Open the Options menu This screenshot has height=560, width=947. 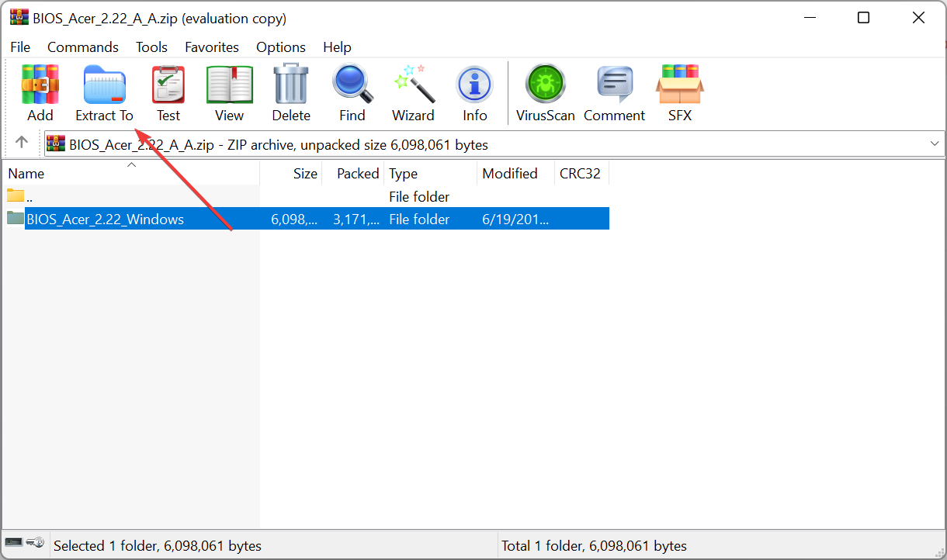click(281, 47)
